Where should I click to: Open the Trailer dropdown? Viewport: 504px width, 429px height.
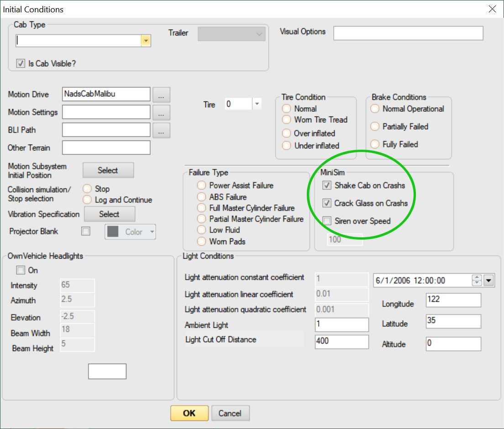231,34
